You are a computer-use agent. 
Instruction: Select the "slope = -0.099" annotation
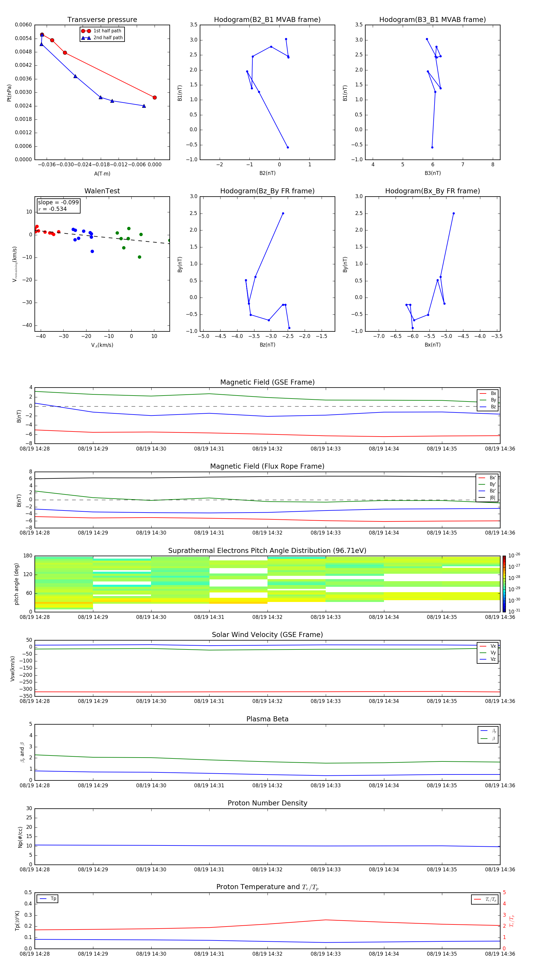coord(58,203)
